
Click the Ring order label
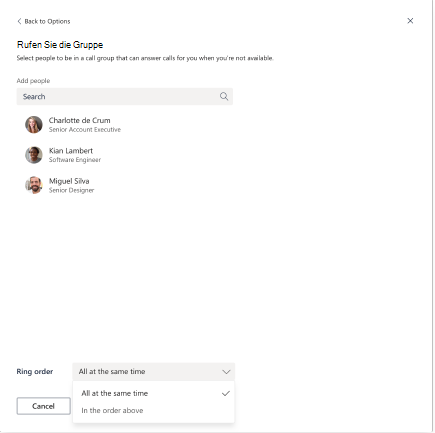pos(35,371)
